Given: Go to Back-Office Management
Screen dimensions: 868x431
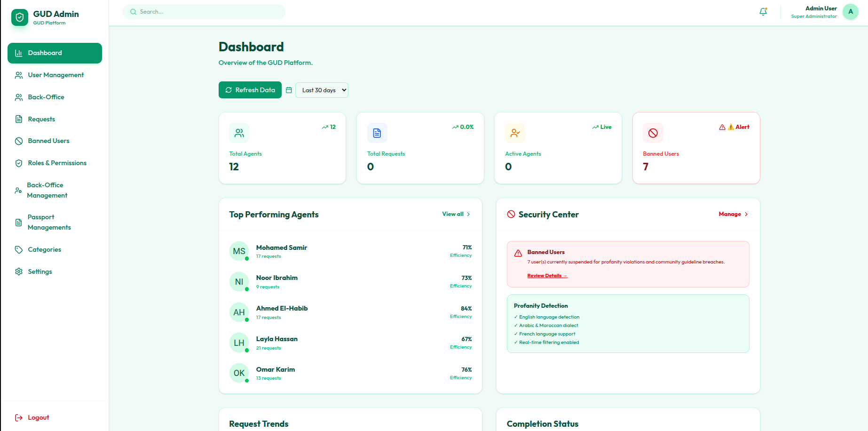Looking at the screenshot, I should point(55,191).
